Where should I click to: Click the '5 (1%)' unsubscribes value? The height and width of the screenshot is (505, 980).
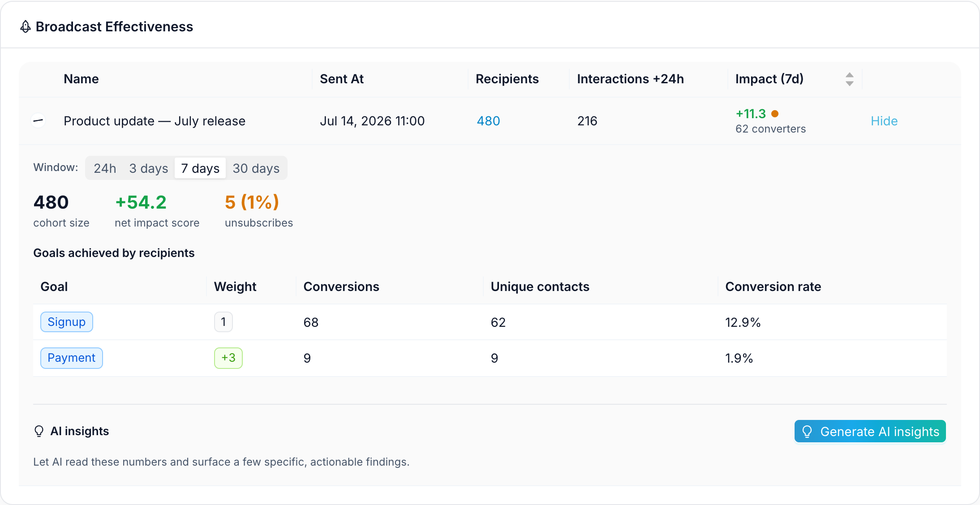tap(252, 202)
